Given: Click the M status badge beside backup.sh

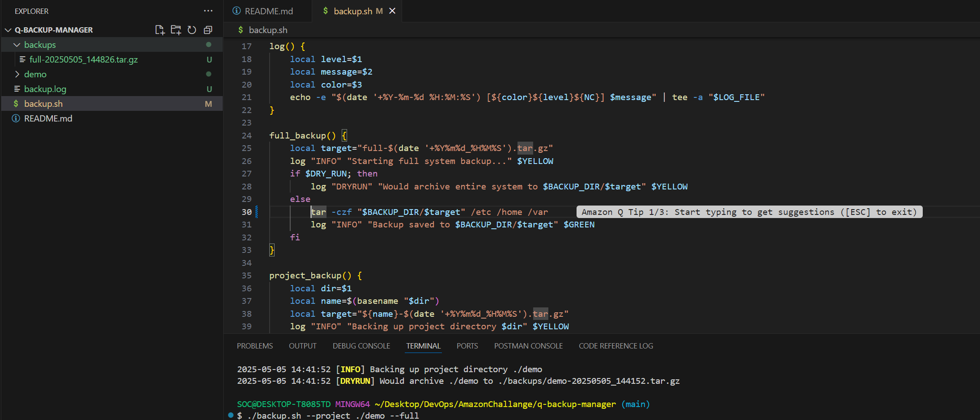Looking at the screenshot, I should coord(208,104).
